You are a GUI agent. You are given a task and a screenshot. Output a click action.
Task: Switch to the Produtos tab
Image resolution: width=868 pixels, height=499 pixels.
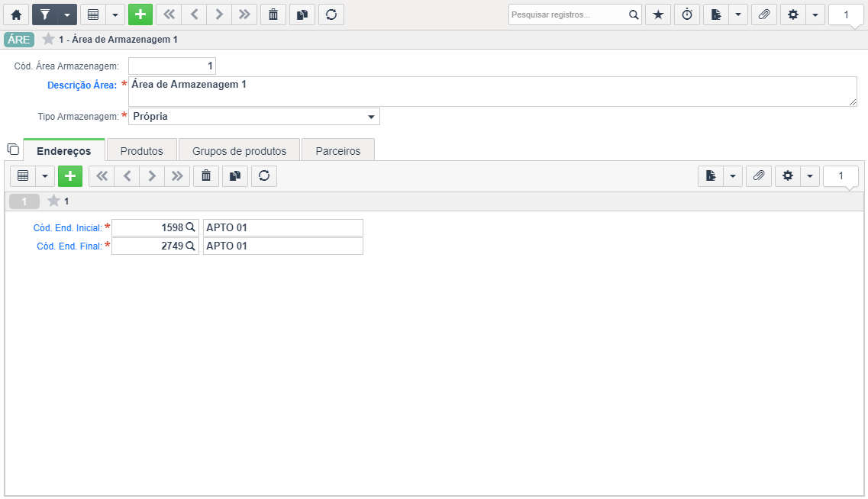tap(142, 150)
